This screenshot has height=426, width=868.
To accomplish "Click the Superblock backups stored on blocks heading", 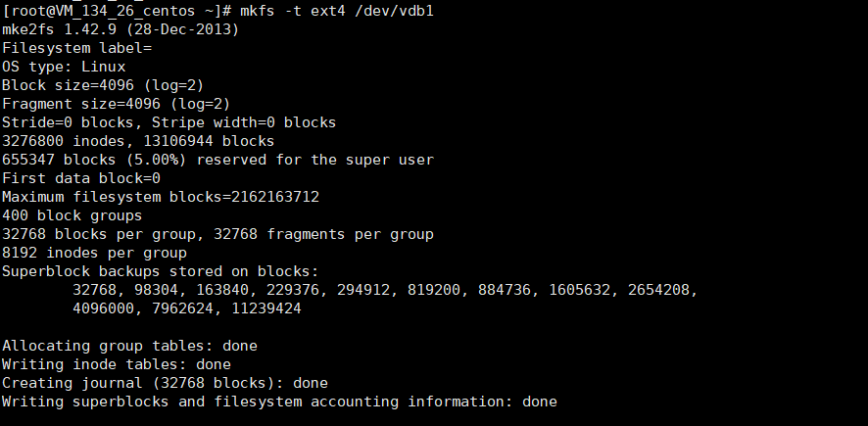I will click(x=161, y=271).
